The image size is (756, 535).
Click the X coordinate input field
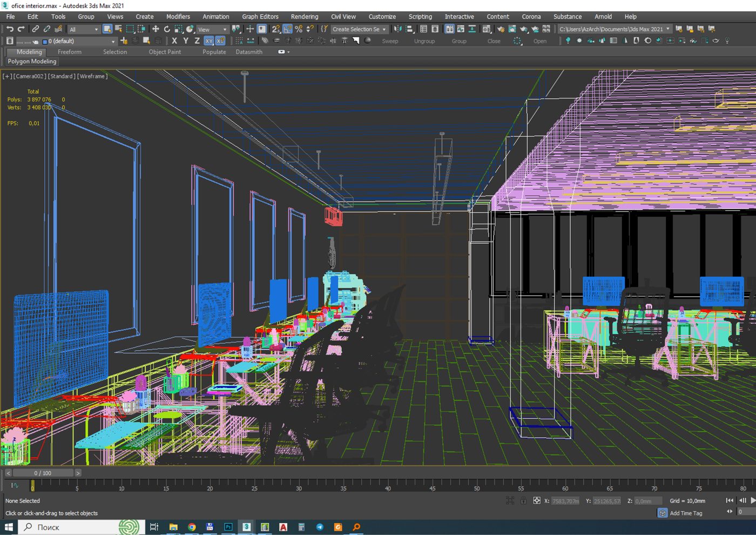click(x=565, y=501)
